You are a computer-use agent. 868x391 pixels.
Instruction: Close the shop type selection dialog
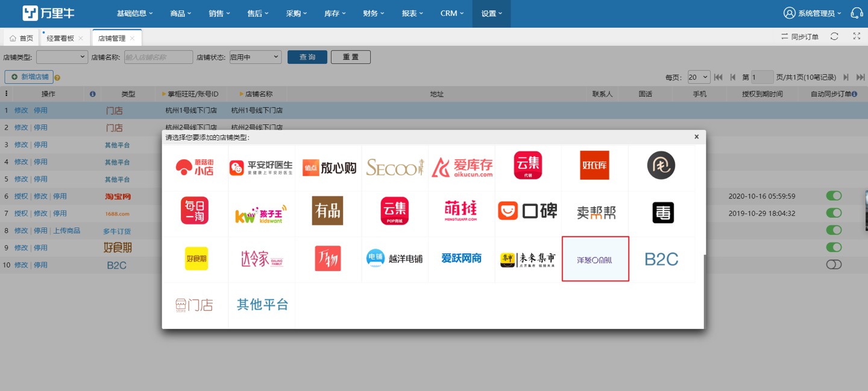696,137
